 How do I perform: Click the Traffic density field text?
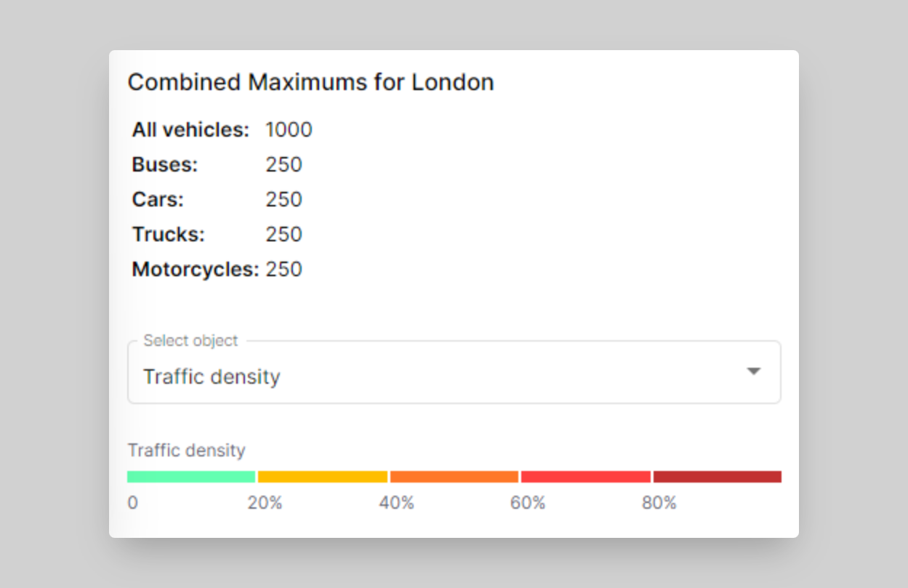coord(212,376)
